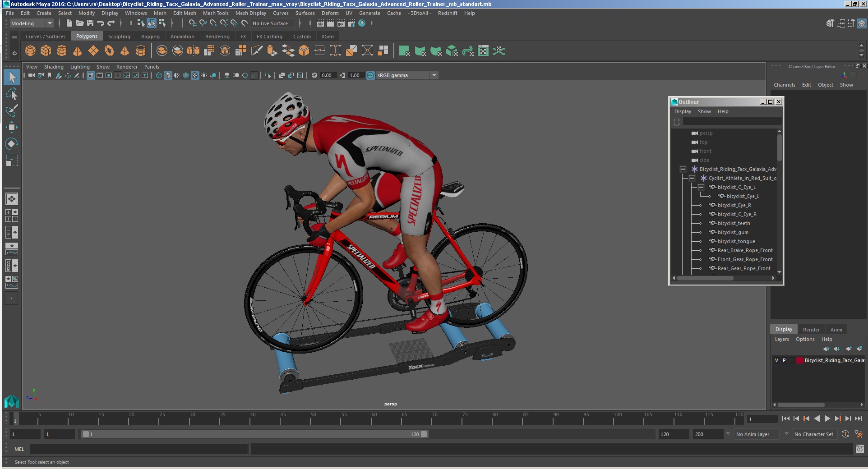The image size is (868, 469).
Task: Create a polygon torus from shelf
Action: (109, 51)
